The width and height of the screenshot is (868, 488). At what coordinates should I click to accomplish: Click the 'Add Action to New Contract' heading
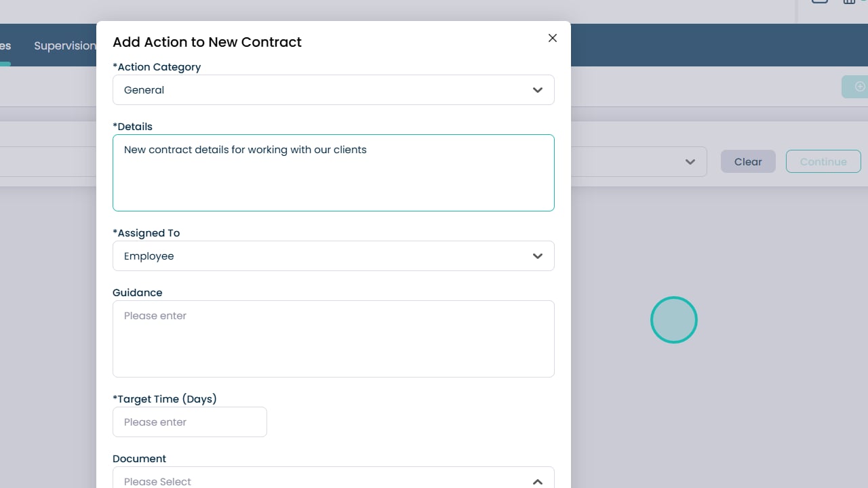point(207,42)
